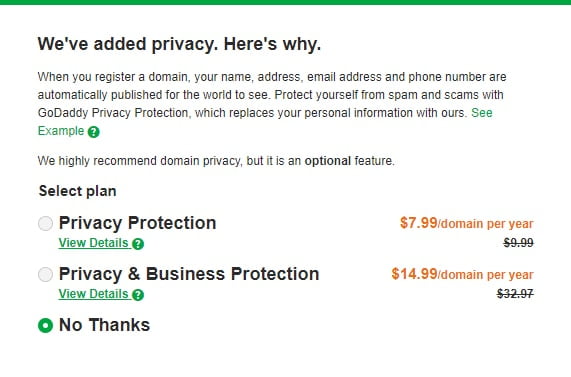Screen dimensions: 571x377
Task: Click the bold word 'optional'
Action: coord(328,161)
